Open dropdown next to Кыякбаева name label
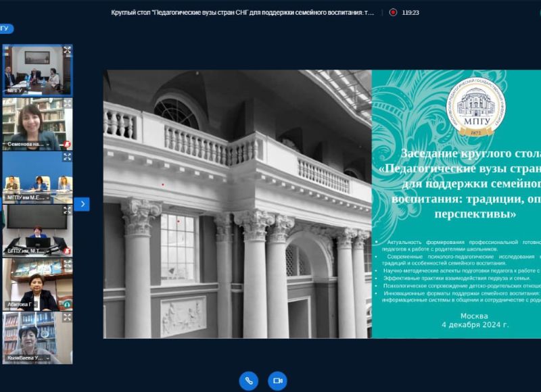541x392 pixels. [x=48, y=358]
